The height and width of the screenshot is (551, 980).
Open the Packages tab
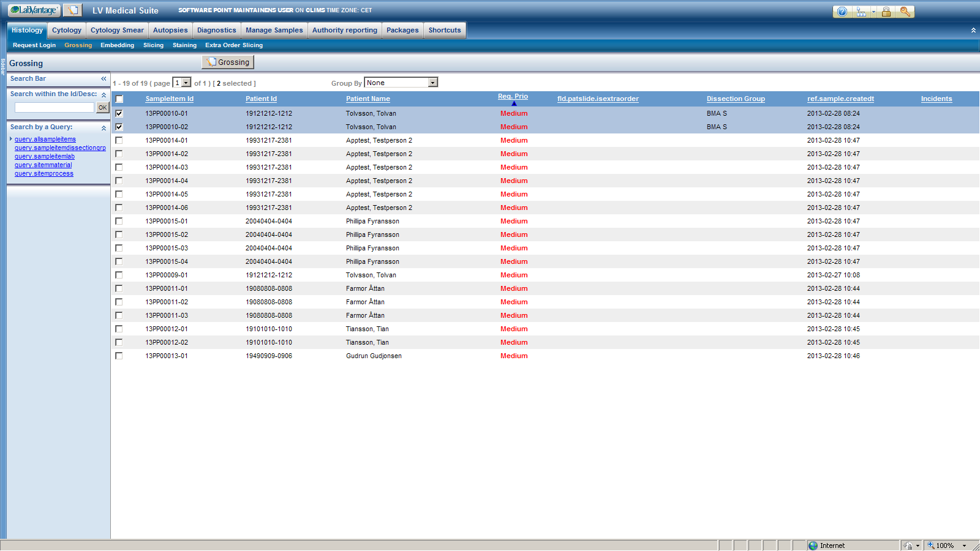(x=402, y=30)
